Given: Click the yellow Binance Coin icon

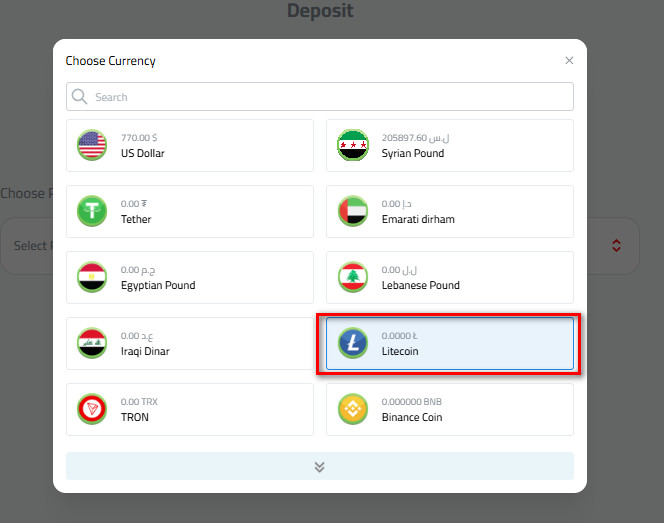Looking at the screenshot, I should coord(352,410).
